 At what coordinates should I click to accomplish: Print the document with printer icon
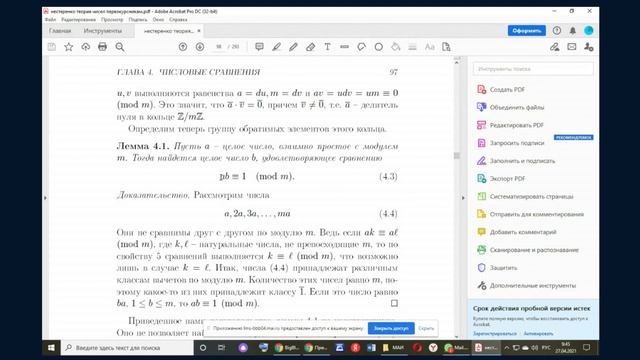pyautogui.click(x=102, y=47)
